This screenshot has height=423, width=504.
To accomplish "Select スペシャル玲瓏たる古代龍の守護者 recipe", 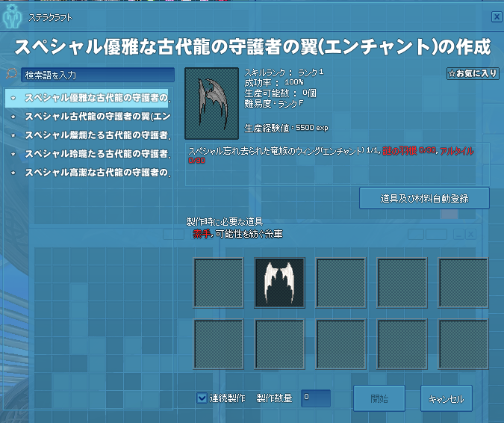I will click(x=97, y=154).
